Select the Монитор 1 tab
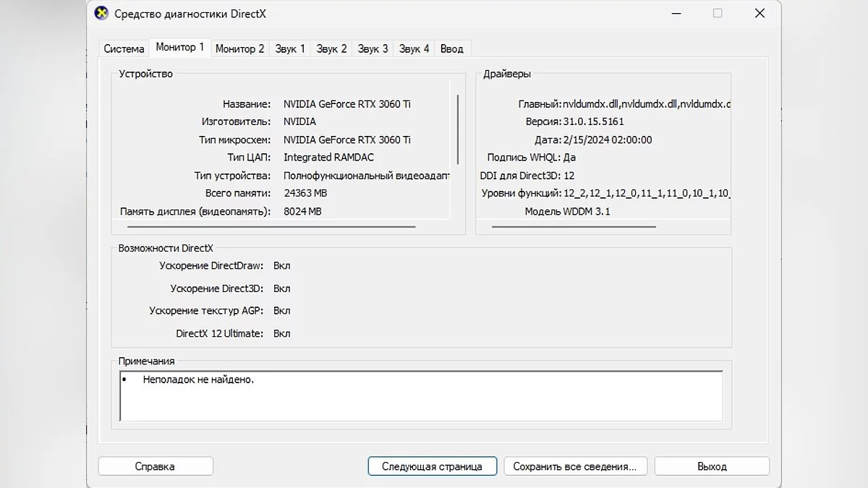Screen dimensions: 868x488 [x=179, y=48]
